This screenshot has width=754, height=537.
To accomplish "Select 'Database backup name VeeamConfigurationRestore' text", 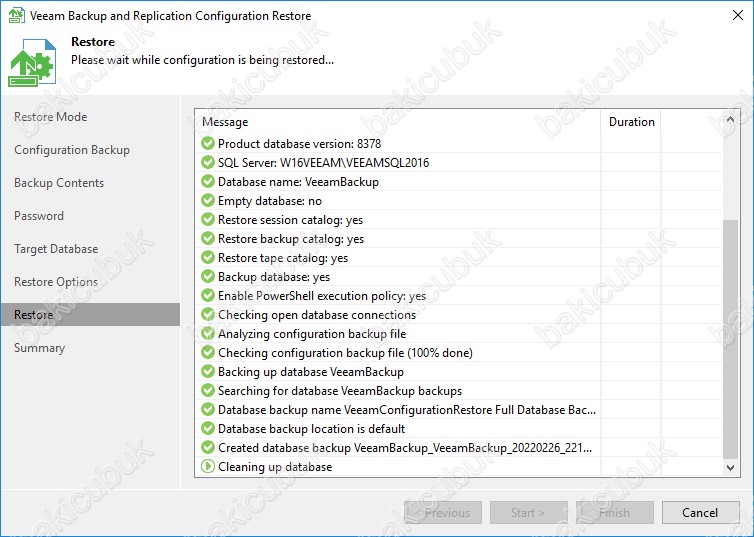I will (x=407, y=410).
